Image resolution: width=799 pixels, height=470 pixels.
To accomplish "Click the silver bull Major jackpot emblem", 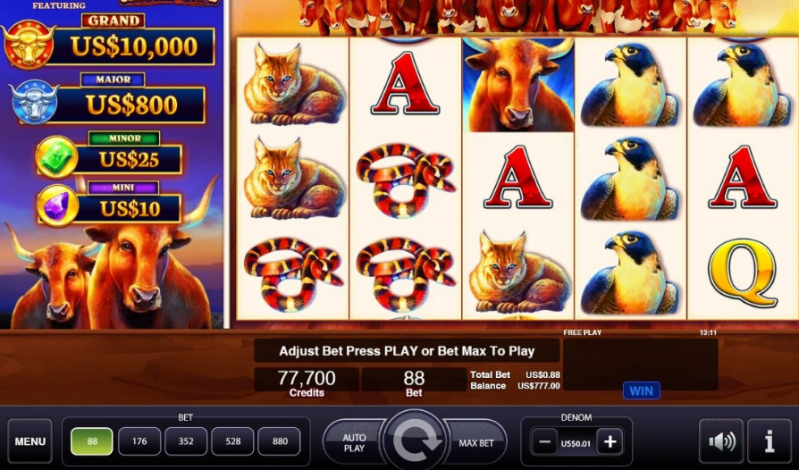I will click(x=34, y=101).
